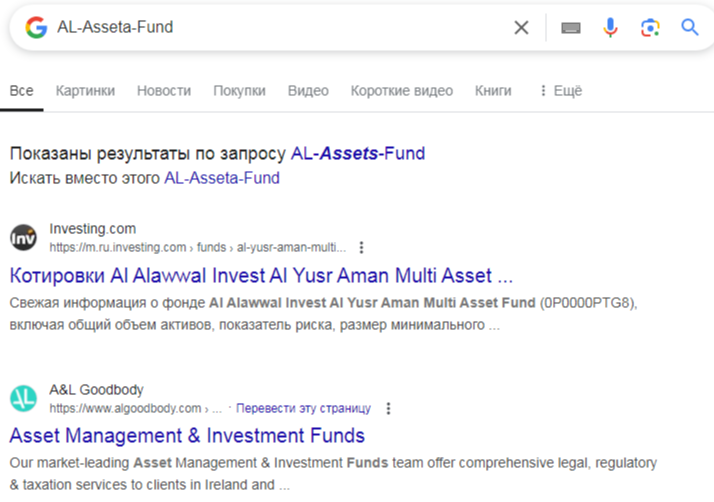Open the on-screen keyboard input tool

point(571,28)
